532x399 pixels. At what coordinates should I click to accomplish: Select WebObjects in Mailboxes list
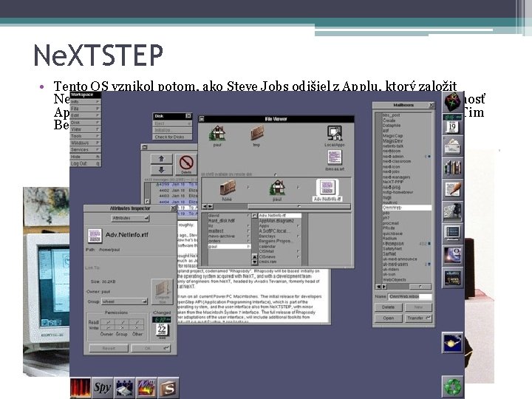407,279
